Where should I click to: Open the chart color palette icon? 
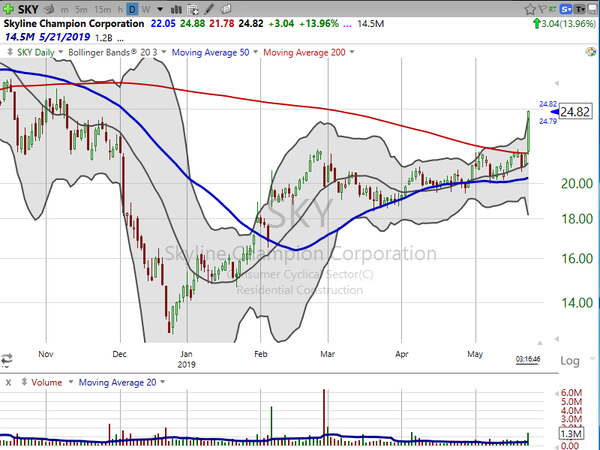[591, 52]
